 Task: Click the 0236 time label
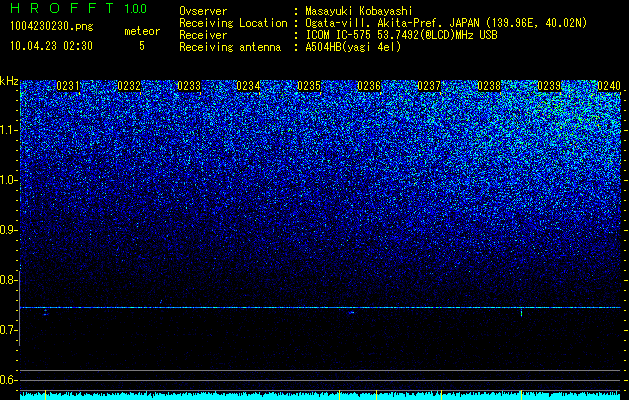[369, 86]
